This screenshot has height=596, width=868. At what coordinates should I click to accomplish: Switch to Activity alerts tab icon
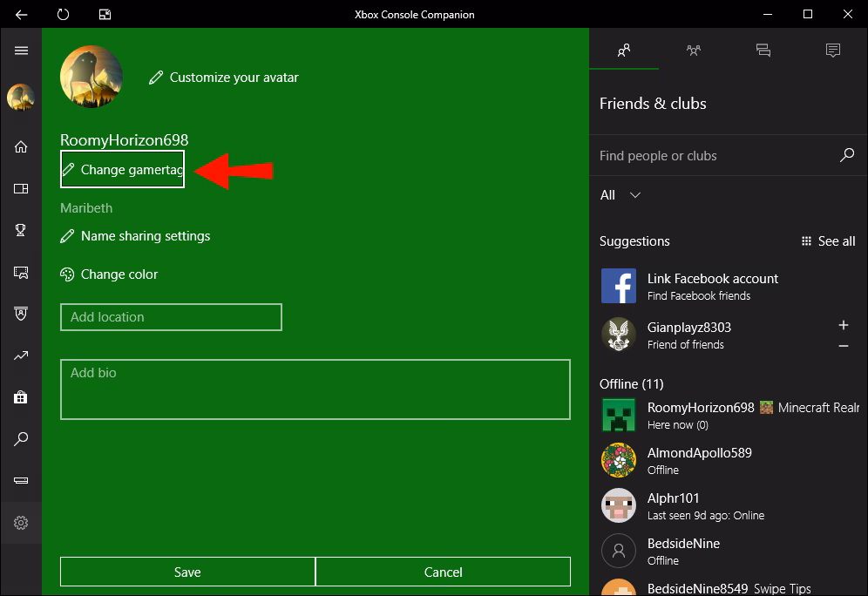(832, 51)
